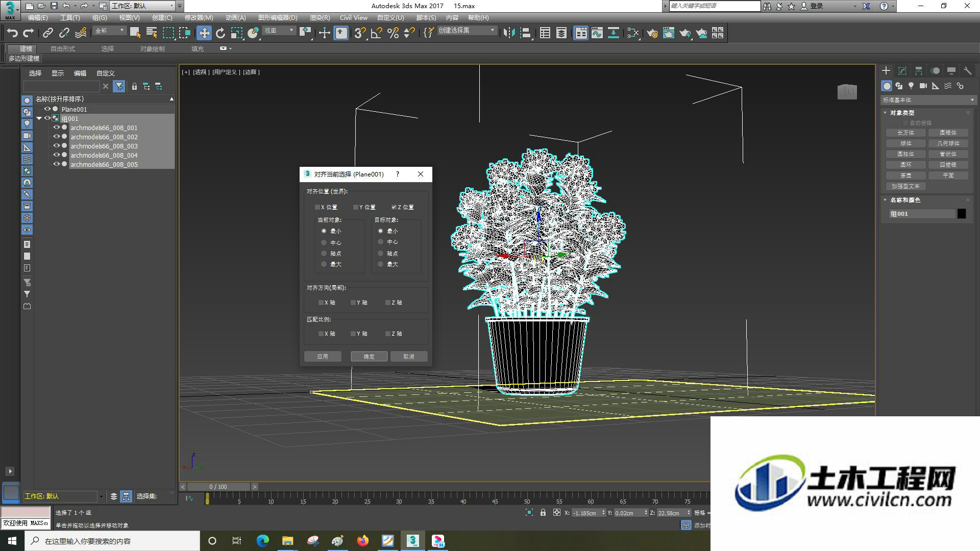This screenshot has height=551, width=980.
Task: Check Z 轴 under 匹配比例
Action: (388, 334)
